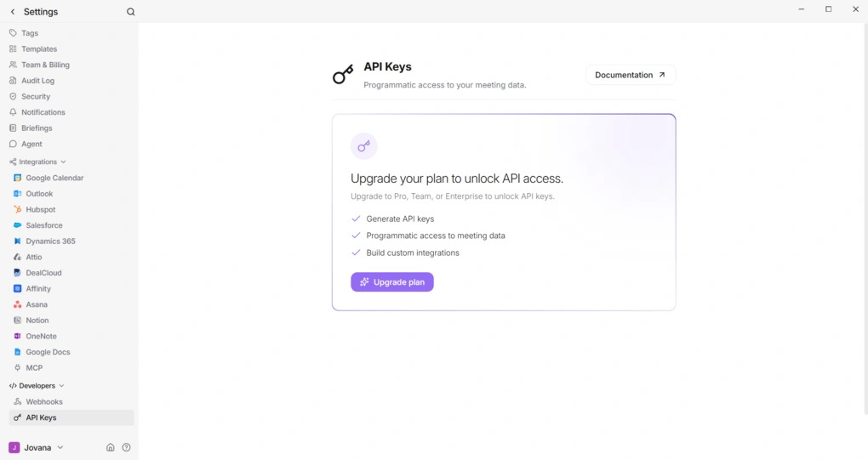Click the Google Docs icon
The width and height of the screenshot is (868, 460).
click(x=17, y=352)
